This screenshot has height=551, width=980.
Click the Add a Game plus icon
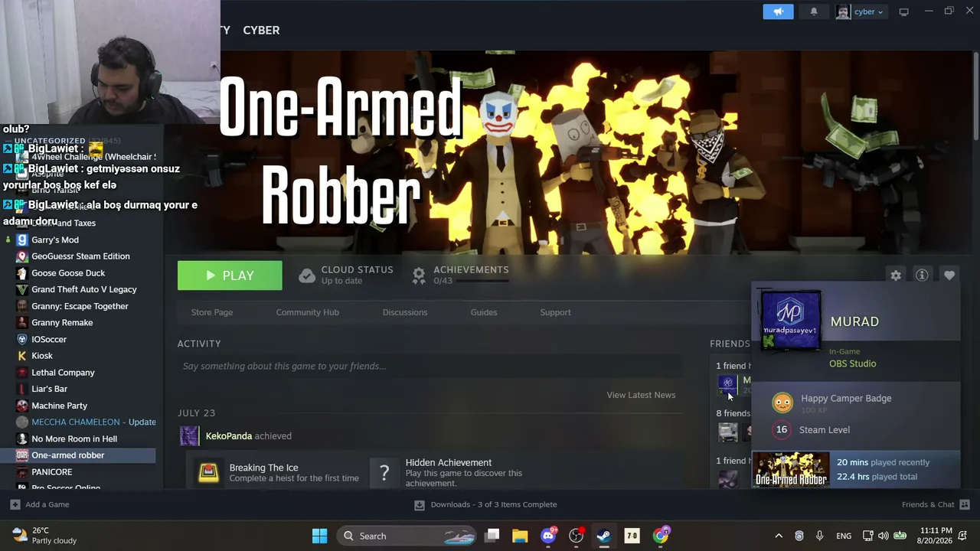pos(15,504)
